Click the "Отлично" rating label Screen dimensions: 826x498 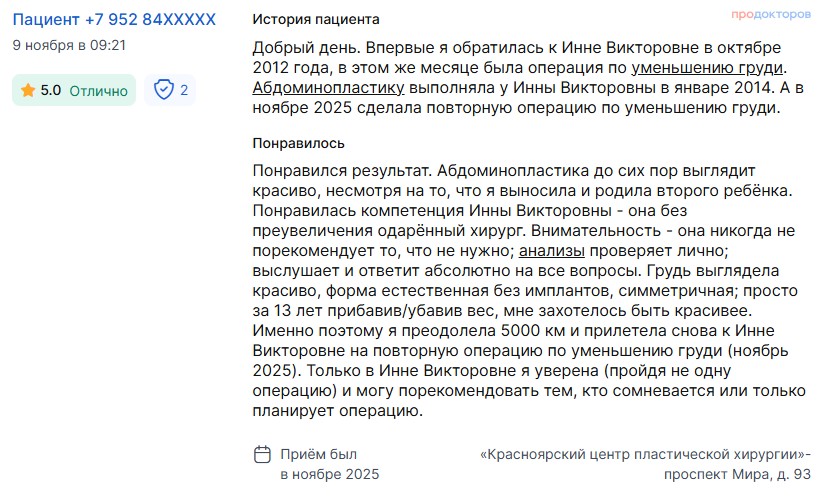pos(99,90)
